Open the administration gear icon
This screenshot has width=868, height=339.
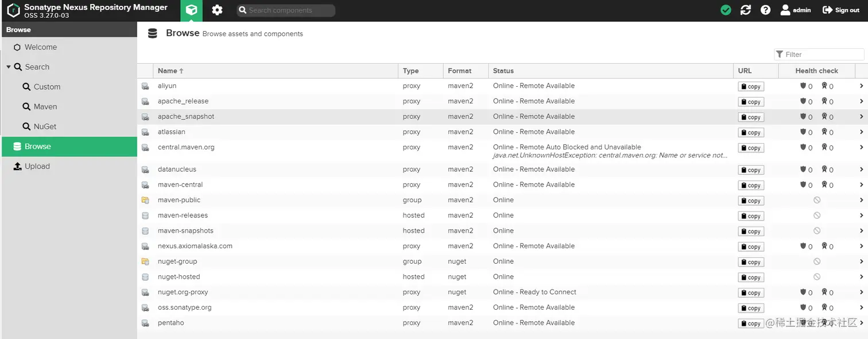click(217, 10)
